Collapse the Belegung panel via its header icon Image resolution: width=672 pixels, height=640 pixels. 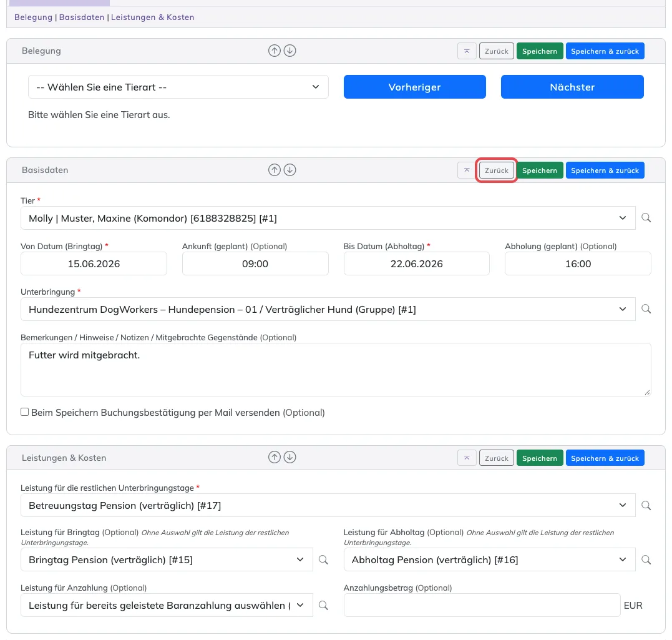[x=467, y=51]
